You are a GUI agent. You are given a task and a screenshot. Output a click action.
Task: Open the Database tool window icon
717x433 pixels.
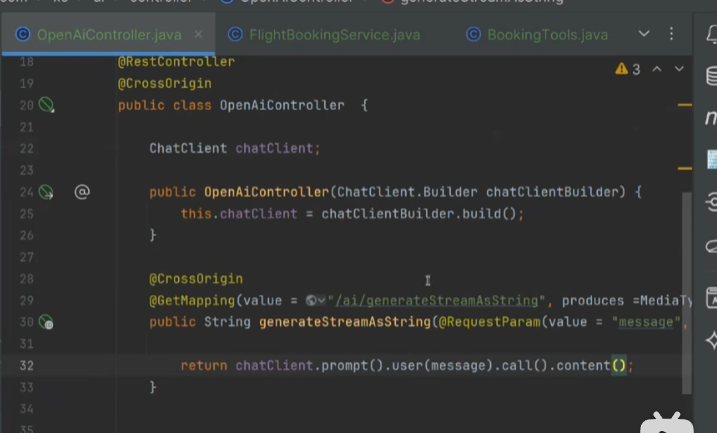pos(712,75)
